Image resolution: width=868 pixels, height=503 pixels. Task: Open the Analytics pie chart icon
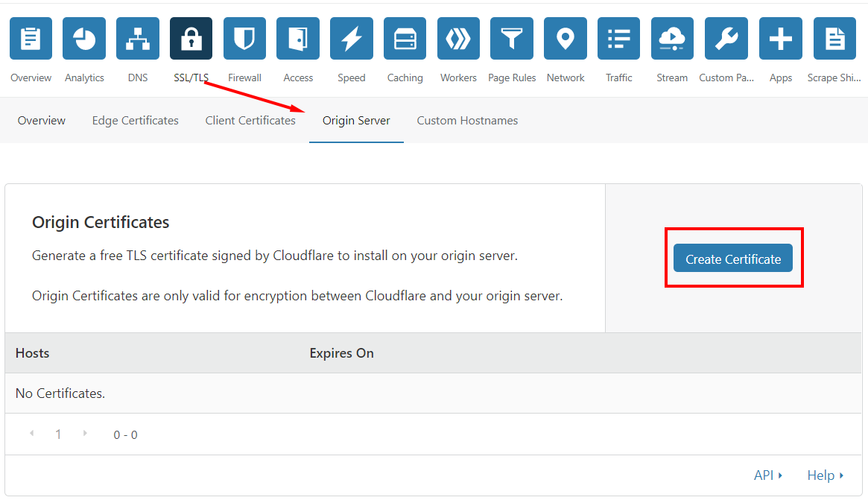(x=84, y=38)
